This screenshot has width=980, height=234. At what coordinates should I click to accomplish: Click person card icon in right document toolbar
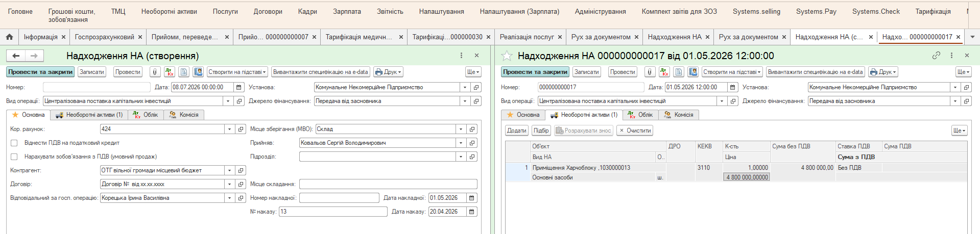pos(693,72)
